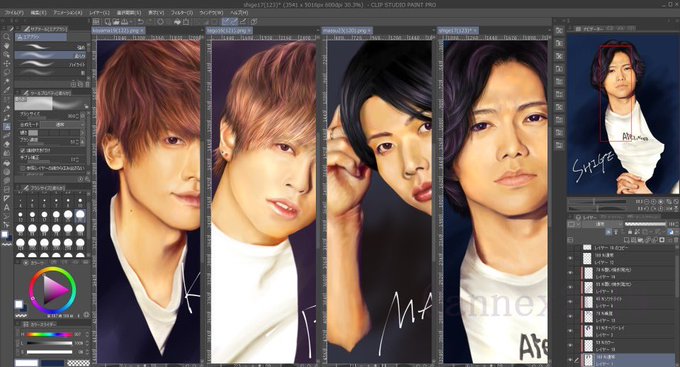Select the Hand move-view tool
Screen dimensions: 680x367
pos(6,46)
